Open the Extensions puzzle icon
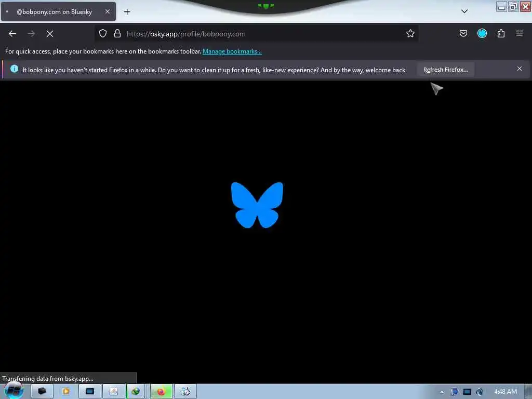 tap(501, 34)
